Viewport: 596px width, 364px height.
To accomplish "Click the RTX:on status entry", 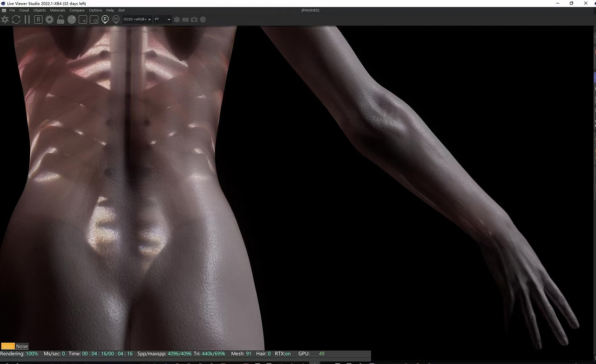I will click(283, 354).
